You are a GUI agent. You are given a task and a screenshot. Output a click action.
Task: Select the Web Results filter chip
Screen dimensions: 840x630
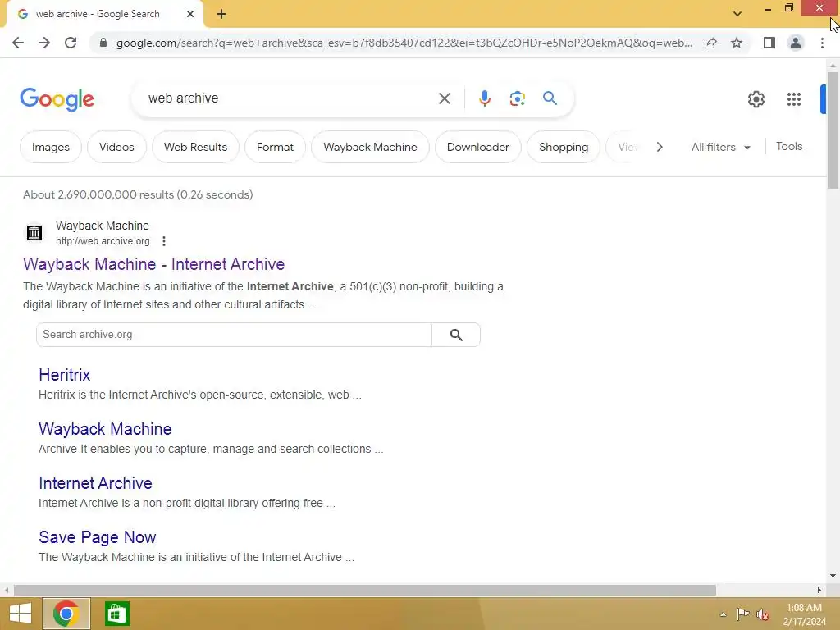point(195,147)
